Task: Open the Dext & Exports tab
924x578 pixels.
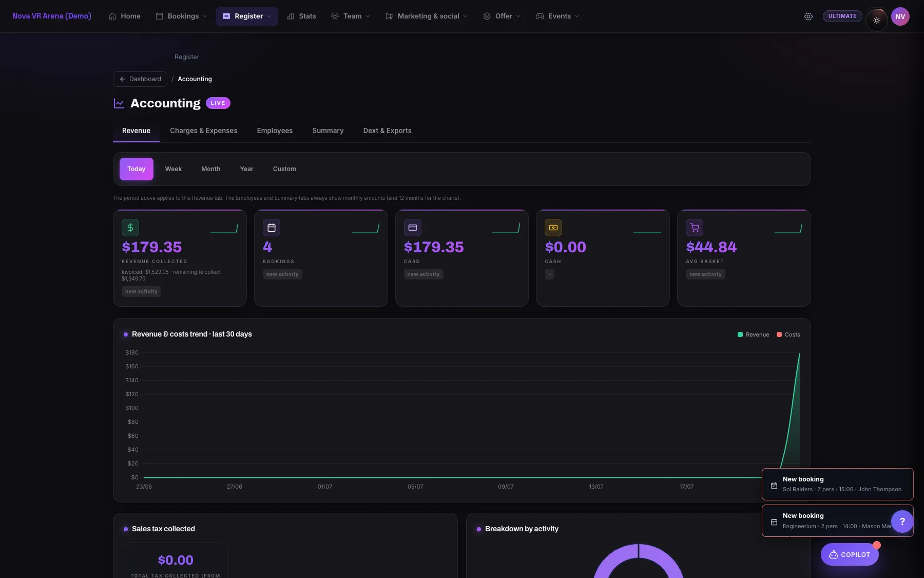Action: pos(388,131)
